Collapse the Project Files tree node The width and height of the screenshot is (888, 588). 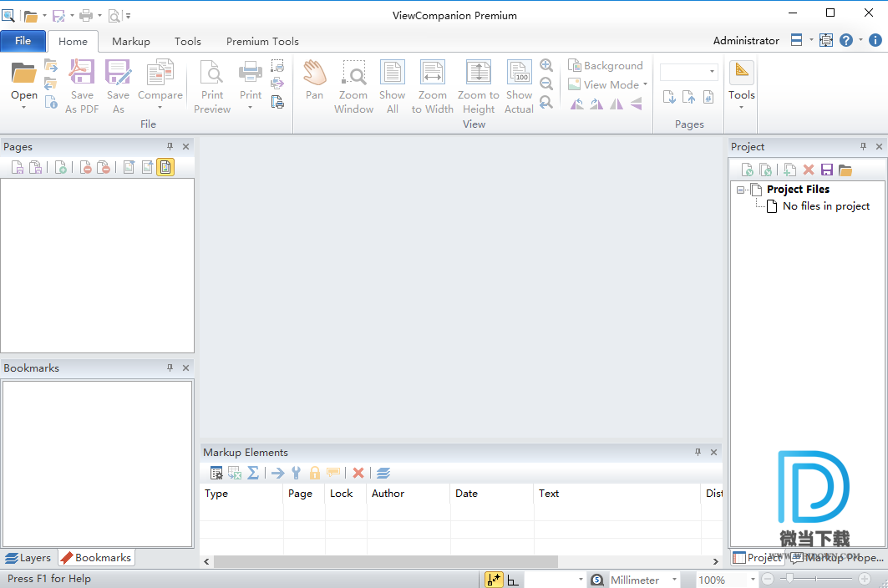click(x=740, y=190)
